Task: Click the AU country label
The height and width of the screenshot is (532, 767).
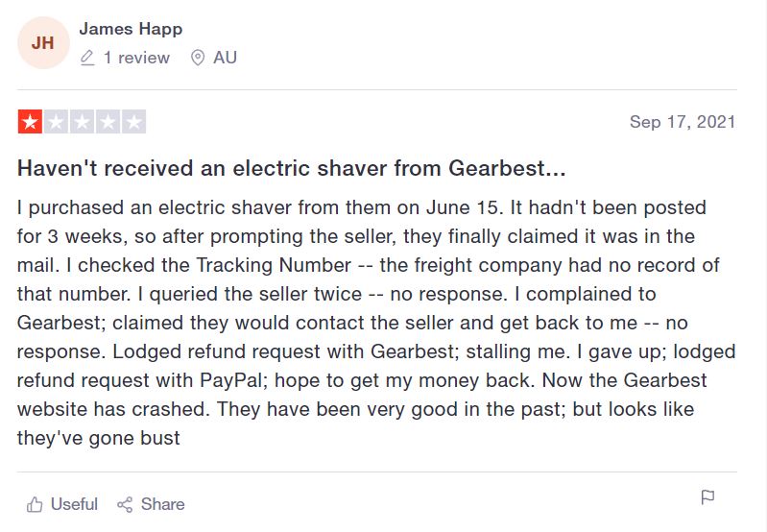Action: pos(225,58)
